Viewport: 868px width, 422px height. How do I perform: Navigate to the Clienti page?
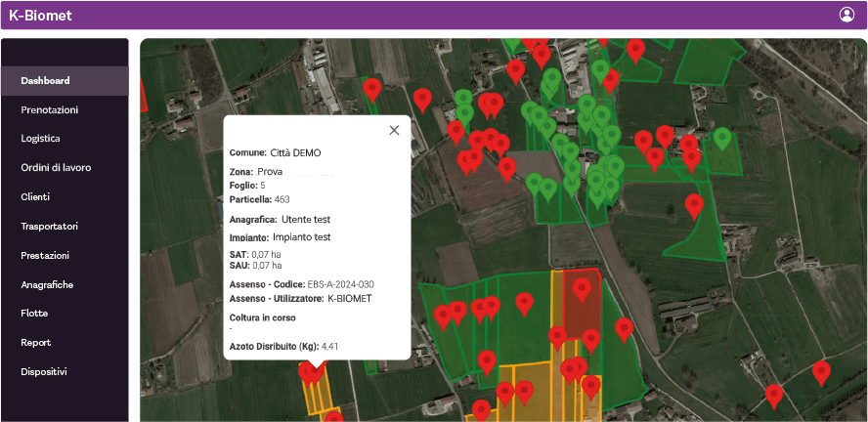[x=35, y=197]
